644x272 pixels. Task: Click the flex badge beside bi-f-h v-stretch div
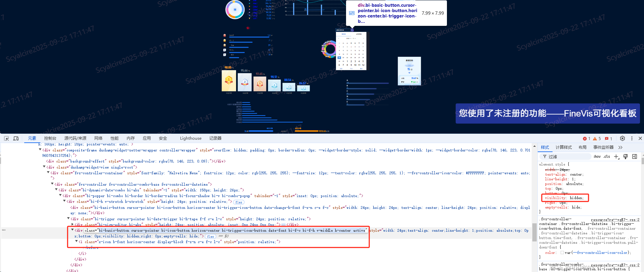pyautogui.click(x=239, y=202)
